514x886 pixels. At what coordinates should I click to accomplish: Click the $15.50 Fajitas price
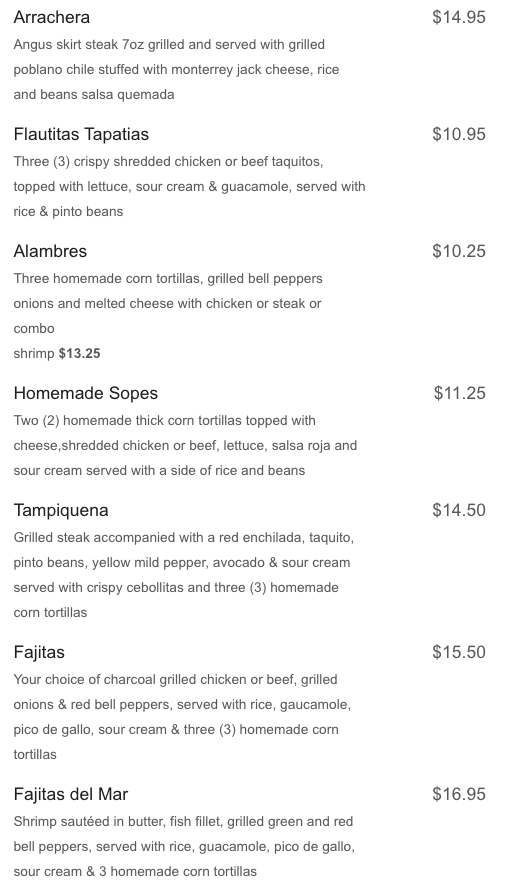point(459,652)
